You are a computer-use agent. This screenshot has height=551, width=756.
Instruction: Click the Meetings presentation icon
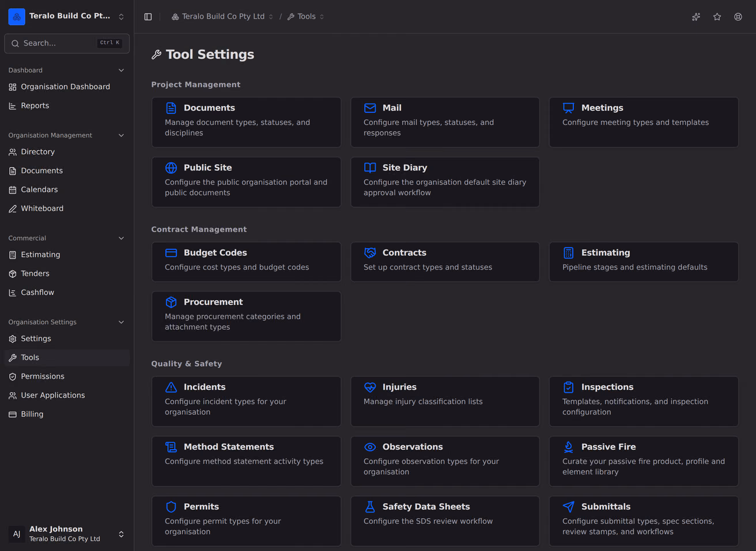click(569, 108)
